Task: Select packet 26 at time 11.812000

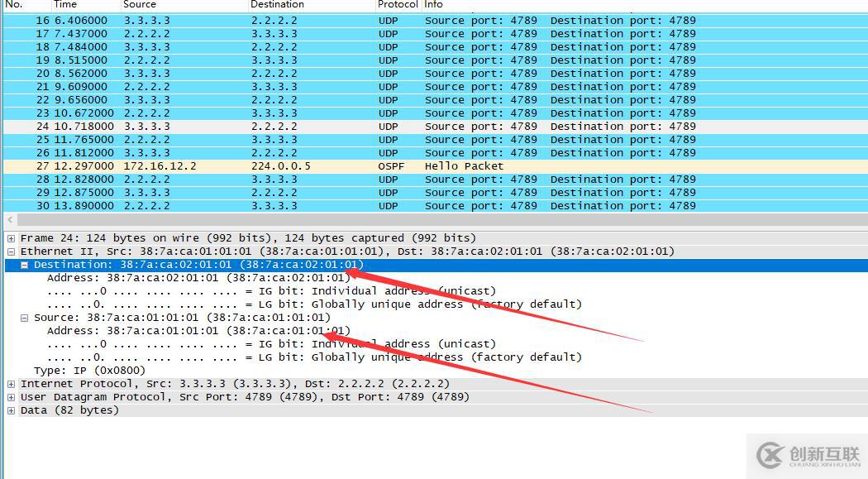Action: pos(435,153)
